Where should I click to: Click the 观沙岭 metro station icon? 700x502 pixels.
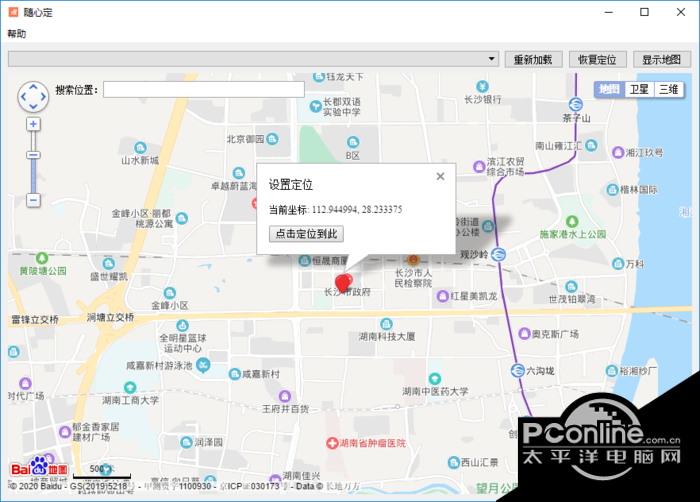click(x=498, y=255)
